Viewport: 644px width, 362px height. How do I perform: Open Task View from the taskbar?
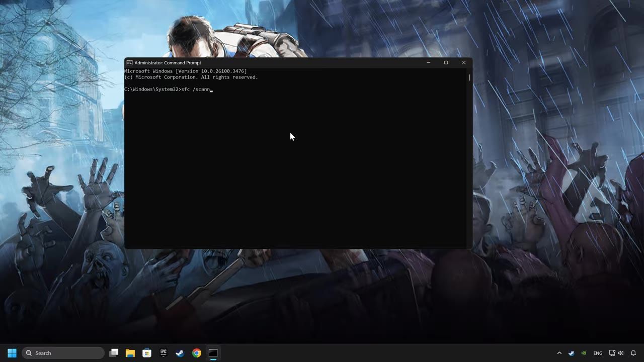click(x=114, y=353)
